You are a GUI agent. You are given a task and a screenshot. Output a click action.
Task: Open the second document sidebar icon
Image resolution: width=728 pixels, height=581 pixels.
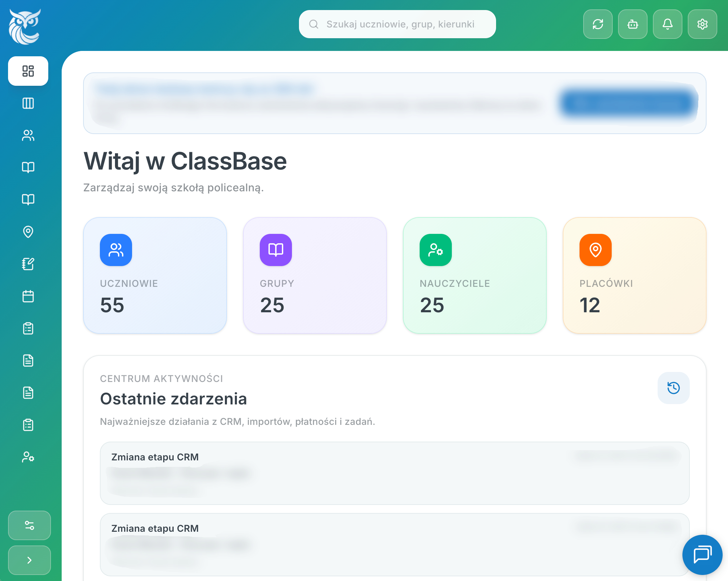(x=28, y=393)
